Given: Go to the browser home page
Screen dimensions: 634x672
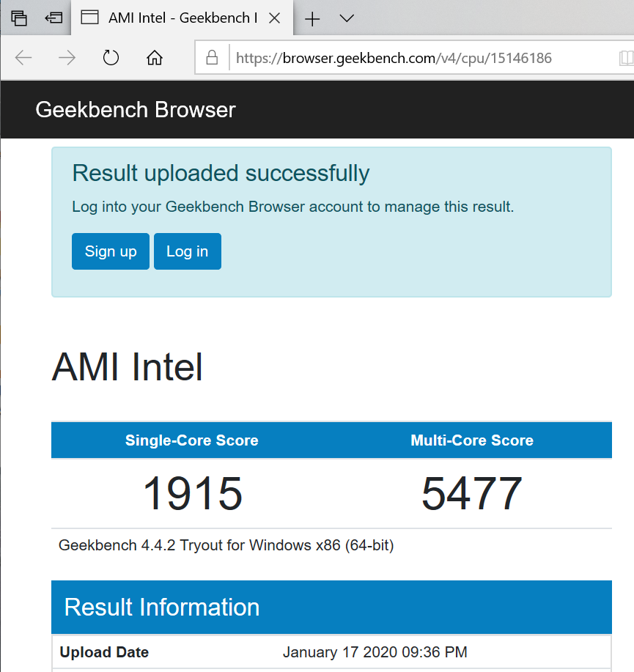Looking at the screenshot, I should 155,57.
